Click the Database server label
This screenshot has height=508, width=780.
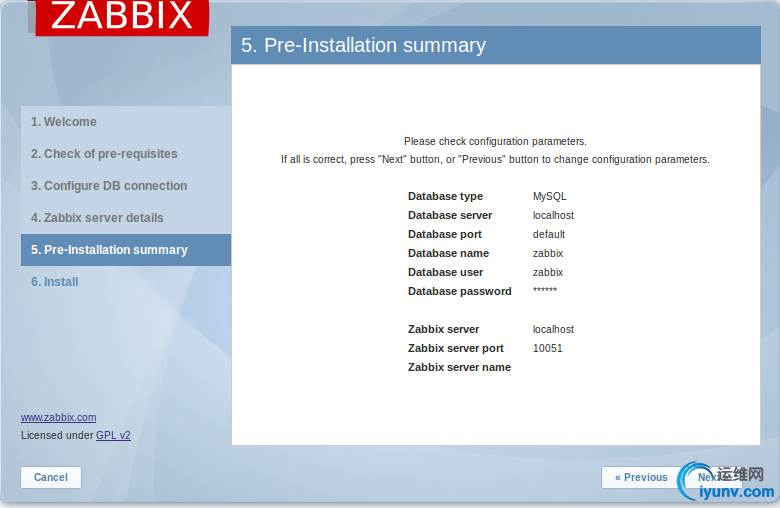click(450, 215)
